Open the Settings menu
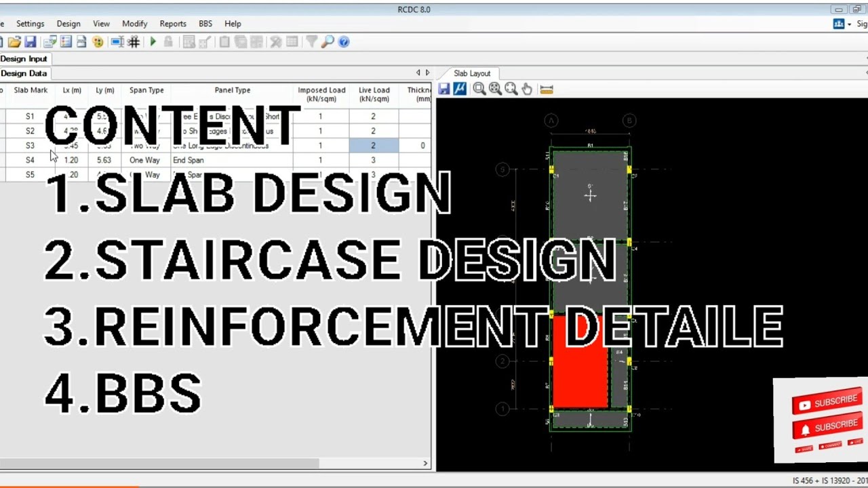This screenshot has height=488, width=868. click(x=30, y=24)
